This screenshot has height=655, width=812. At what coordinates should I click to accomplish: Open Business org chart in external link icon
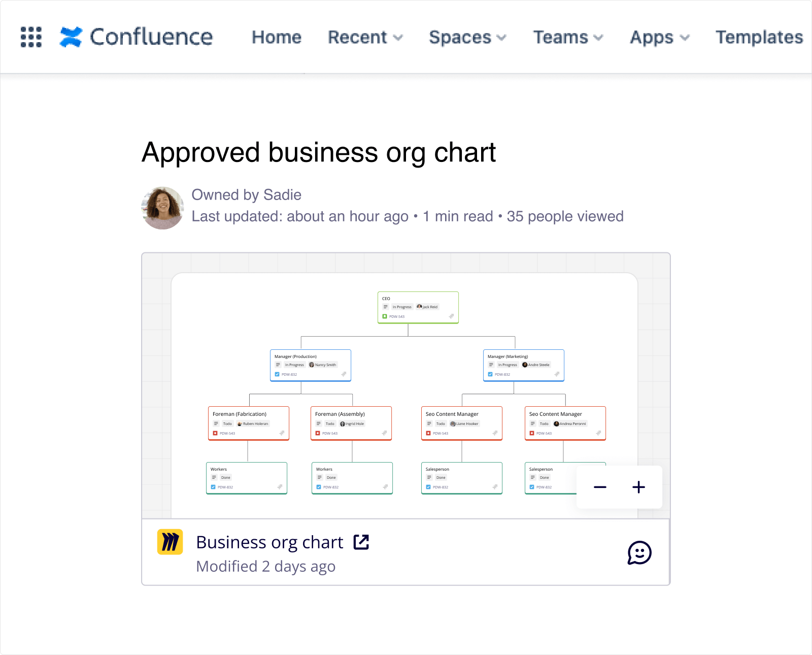361,542
